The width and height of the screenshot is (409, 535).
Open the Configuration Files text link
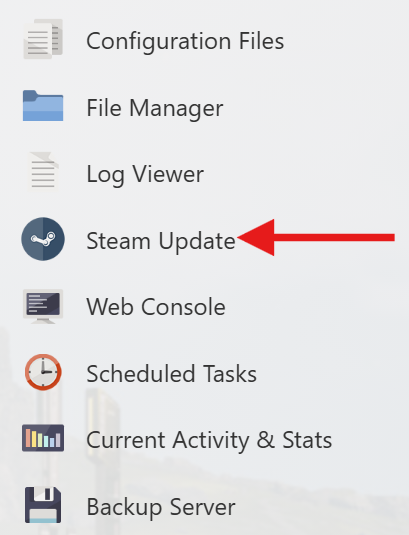tap(185, 42)
